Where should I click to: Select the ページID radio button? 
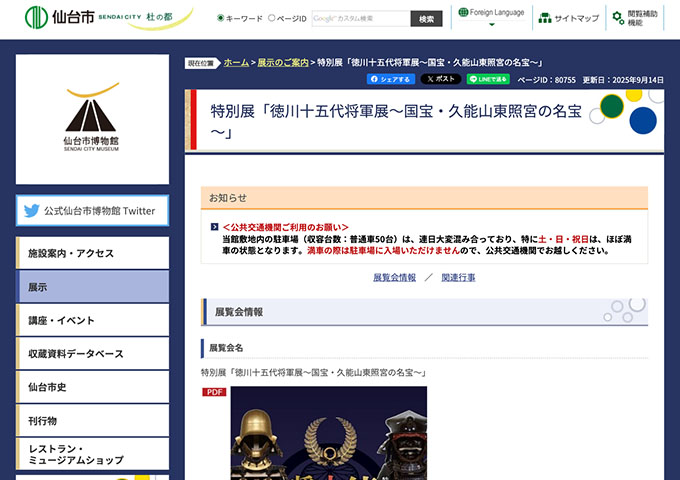click(271, 18)
